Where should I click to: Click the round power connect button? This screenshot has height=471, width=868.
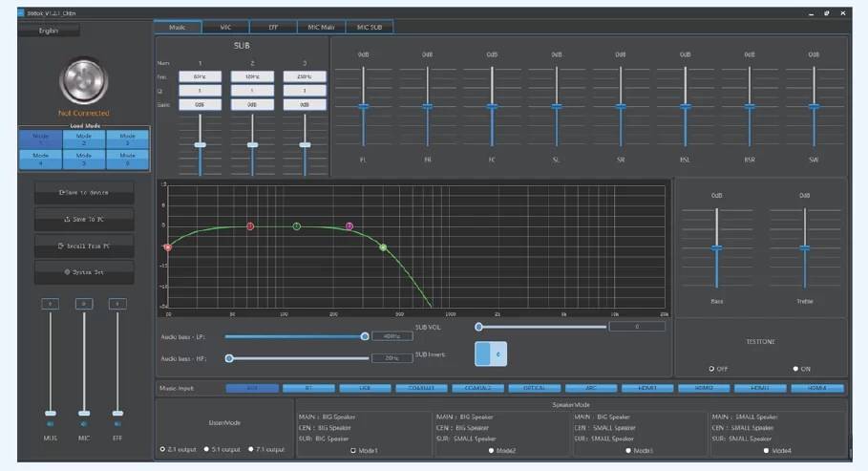pyautogui.click(x=84, y=80)
